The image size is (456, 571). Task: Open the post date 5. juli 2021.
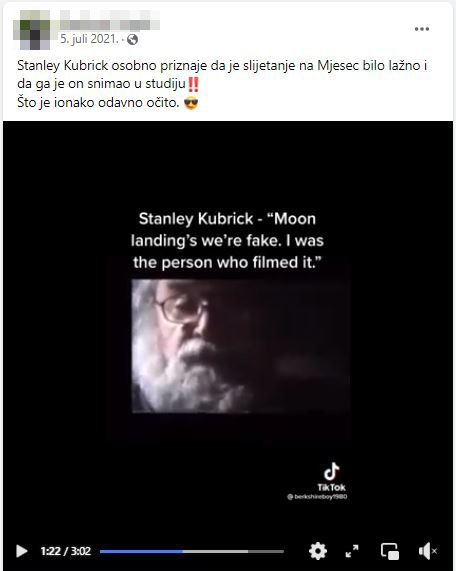[x=89, y=39]
